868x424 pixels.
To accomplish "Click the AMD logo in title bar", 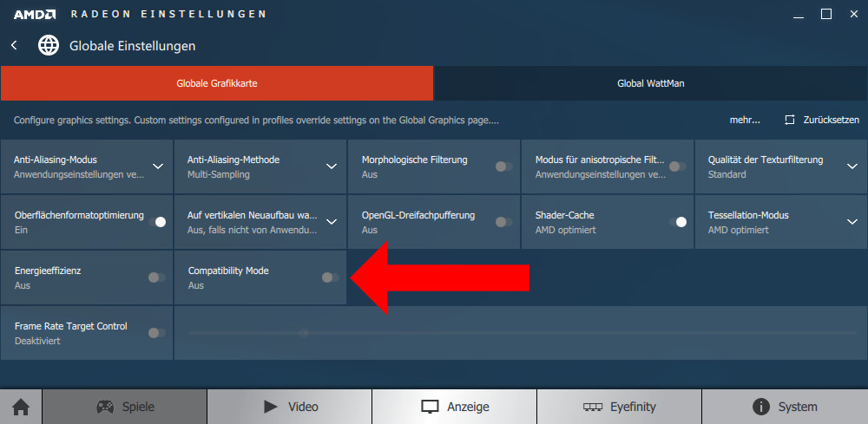I will [35, 15].
